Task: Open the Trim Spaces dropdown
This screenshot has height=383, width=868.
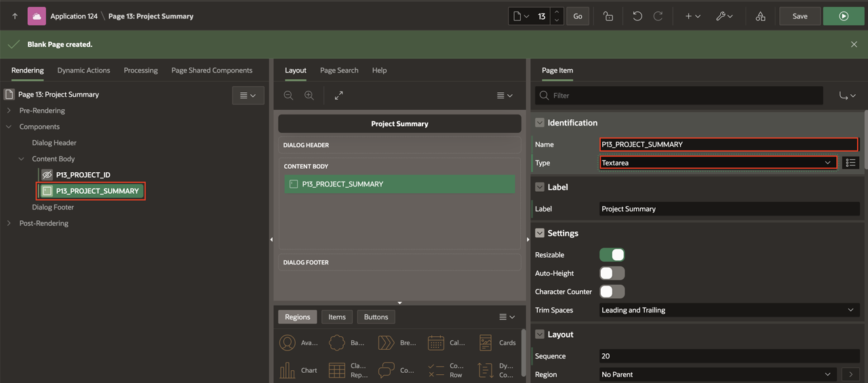Action: click(x=729, y=310)
